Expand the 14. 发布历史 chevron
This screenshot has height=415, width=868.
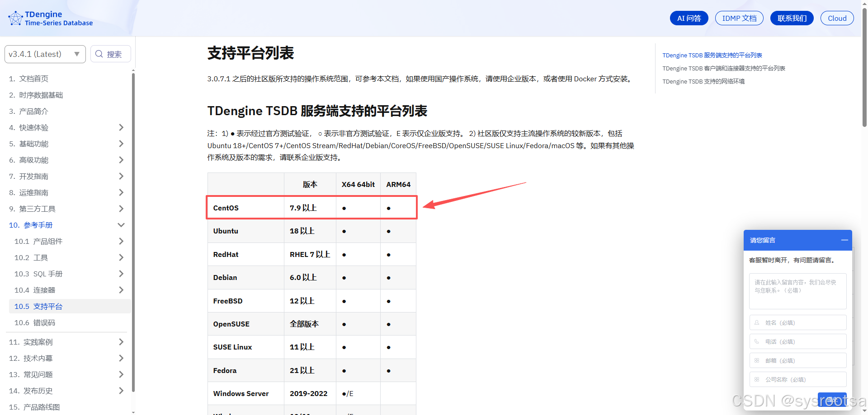tap(121, 391)
